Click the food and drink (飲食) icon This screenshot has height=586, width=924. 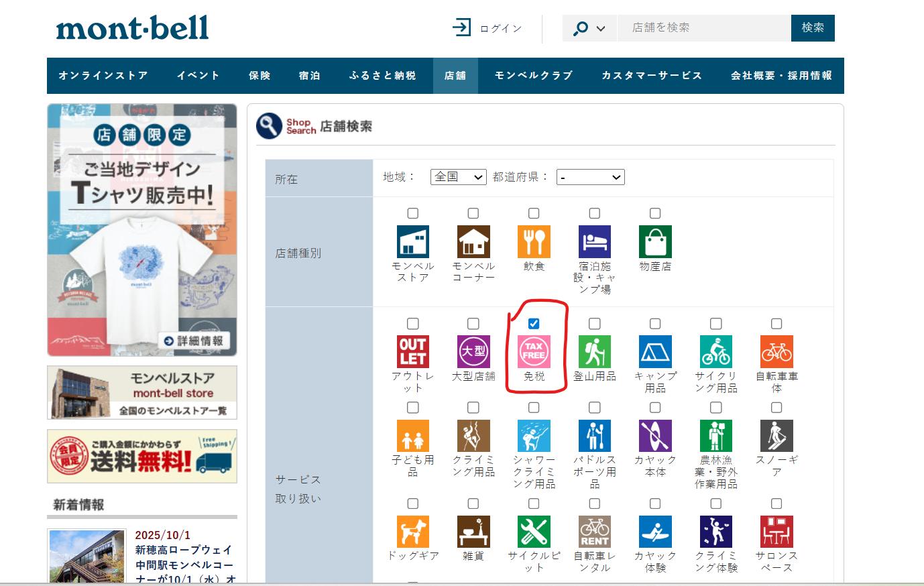click(x=534, y=242)
